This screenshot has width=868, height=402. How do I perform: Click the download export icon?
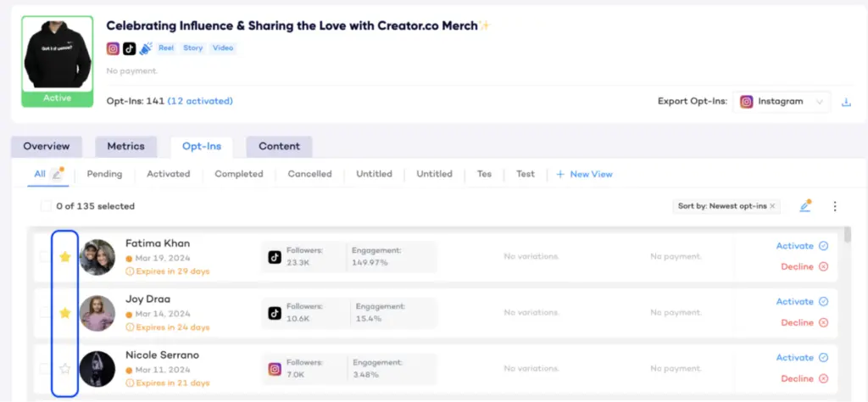coord(845,103)
